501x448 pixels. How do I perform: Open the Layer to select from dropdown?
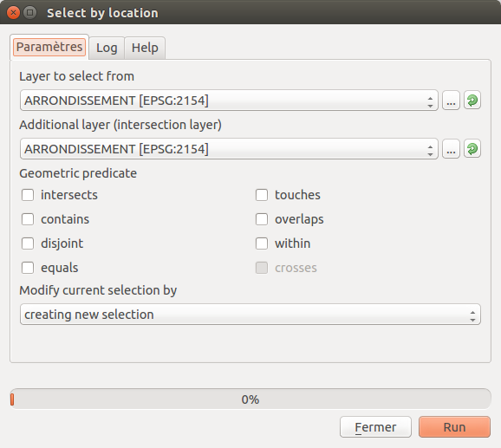tap(229, 101)
